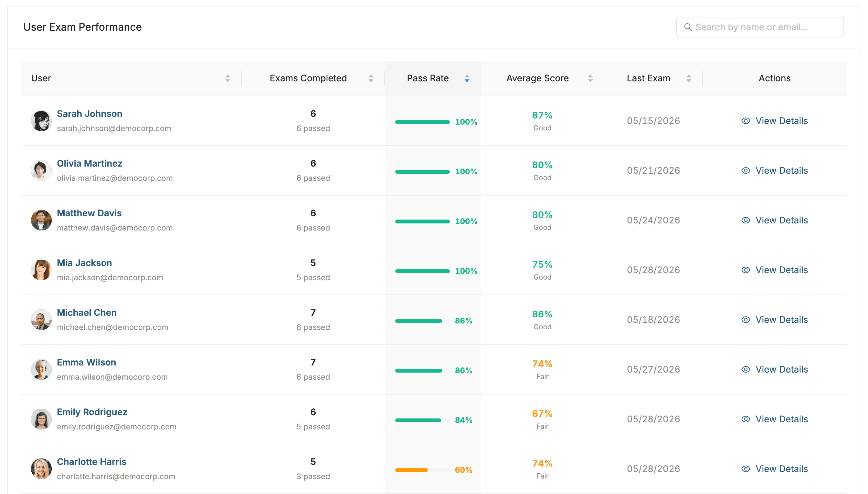Click the Last Exam sort chevrons
Image resolution: width=868 pixels, height=494 pixels.
pos(688,78)
